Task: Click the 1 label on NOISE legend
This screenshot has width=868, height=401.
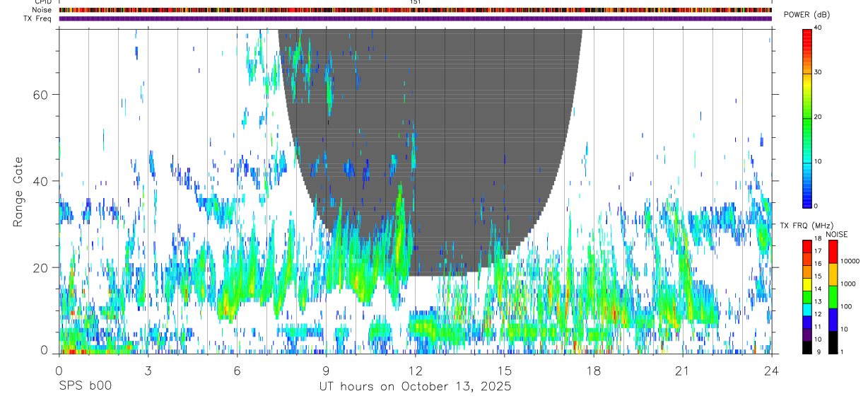Action: (x=841, y=351)
